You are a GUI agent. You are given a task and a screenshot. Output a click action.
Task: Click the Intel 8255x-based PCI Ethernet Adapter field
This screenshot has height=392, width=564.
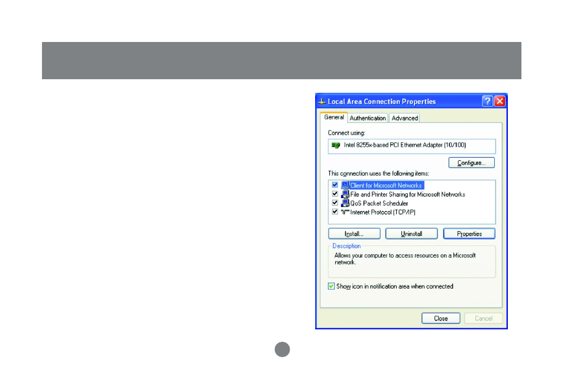(412, 147)
